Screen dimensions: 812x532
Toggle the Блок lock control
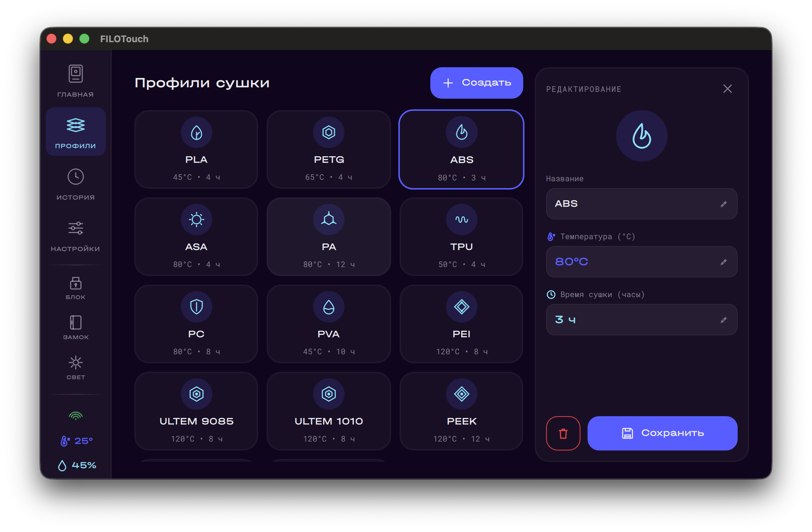pos(75,288)
